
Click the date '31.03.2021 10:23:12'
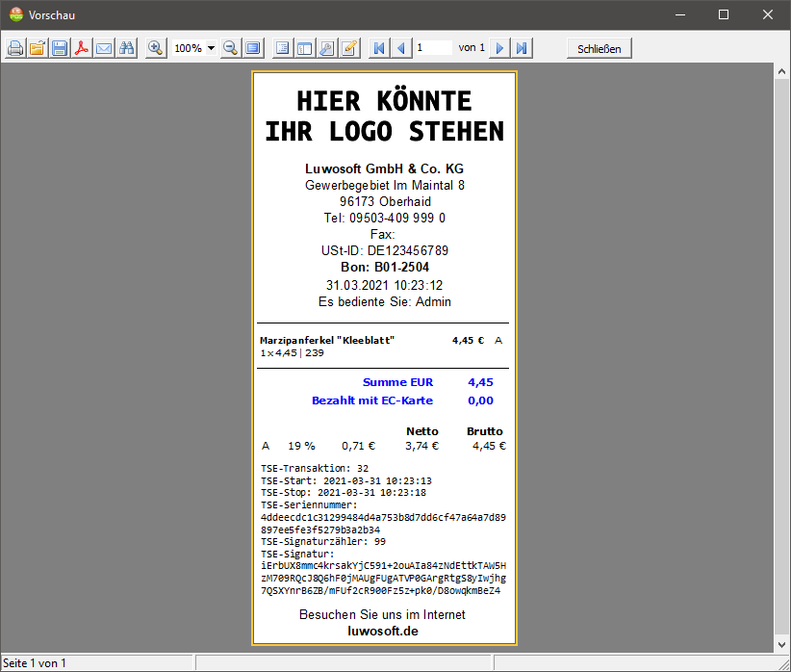[x=384, y=285]
